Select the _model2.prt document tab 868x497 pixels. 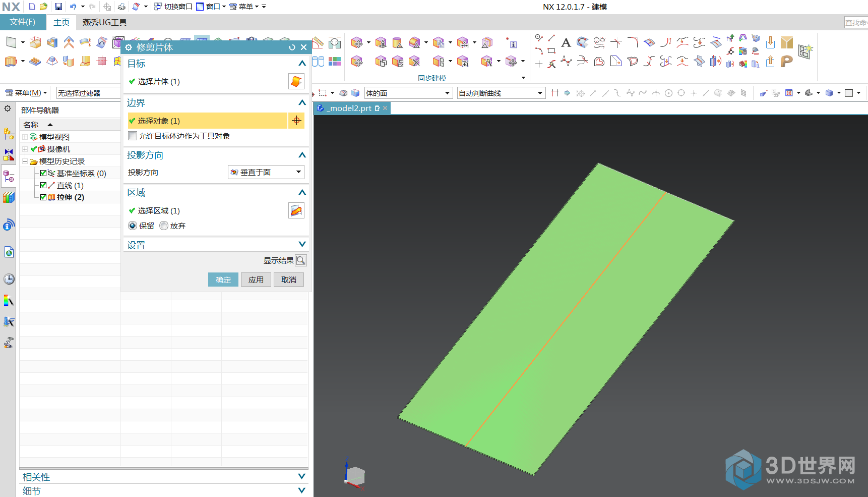tap(351, 108)
